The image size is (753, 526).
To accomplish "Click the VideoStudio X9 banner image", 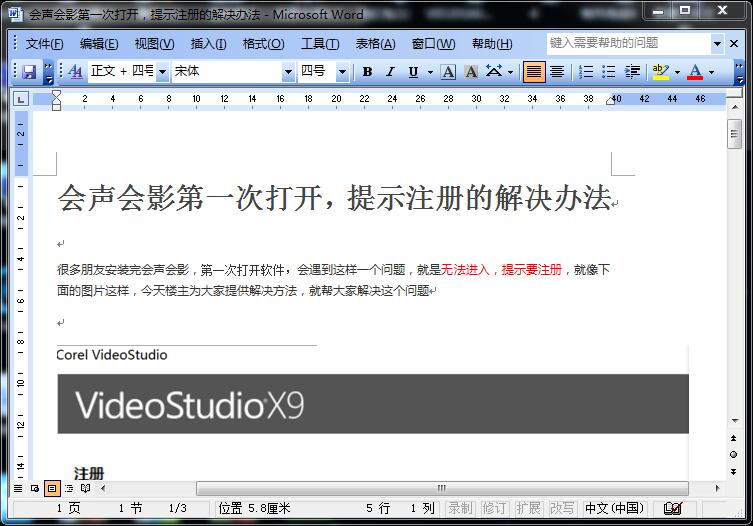I will click(x=373, y=404).
